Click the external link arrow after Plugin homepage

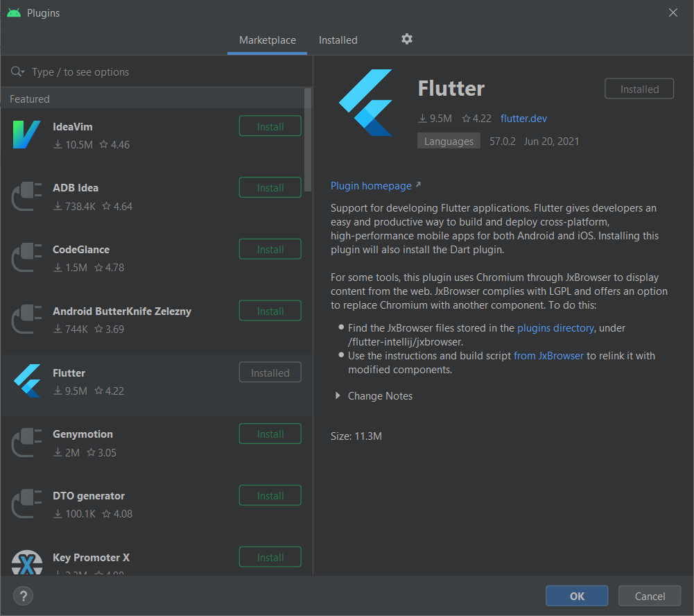pyautogui.click(x=418, y=185)
